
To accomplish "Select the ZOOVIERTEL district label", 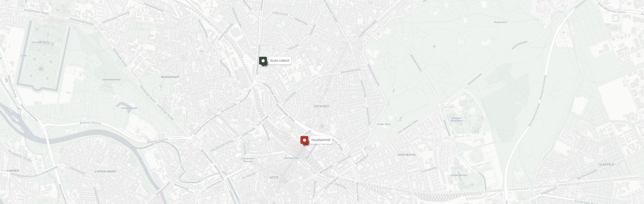I will pos(407,155).
